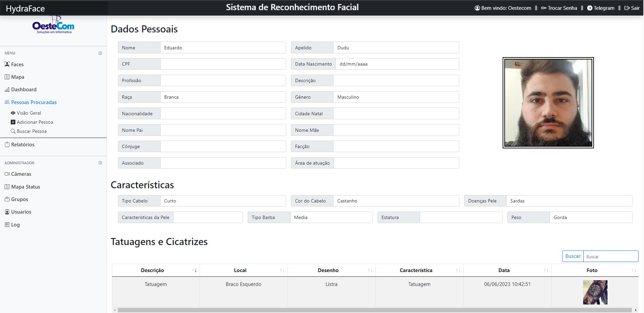Click the eye icon beside Visão Geral
Screen dimensions: 644x313
[x=13, y=113]
